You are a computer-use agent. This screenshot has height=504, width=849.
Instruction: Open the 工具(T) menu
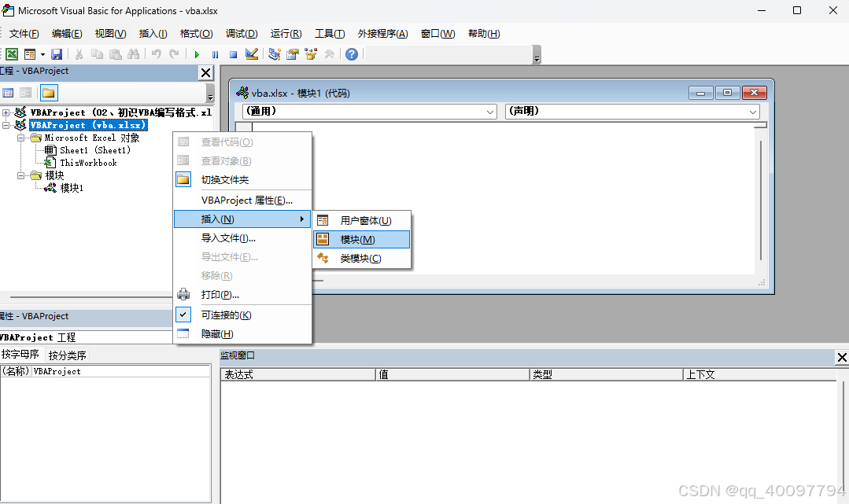pyautogui.click(x=330, y=34)
